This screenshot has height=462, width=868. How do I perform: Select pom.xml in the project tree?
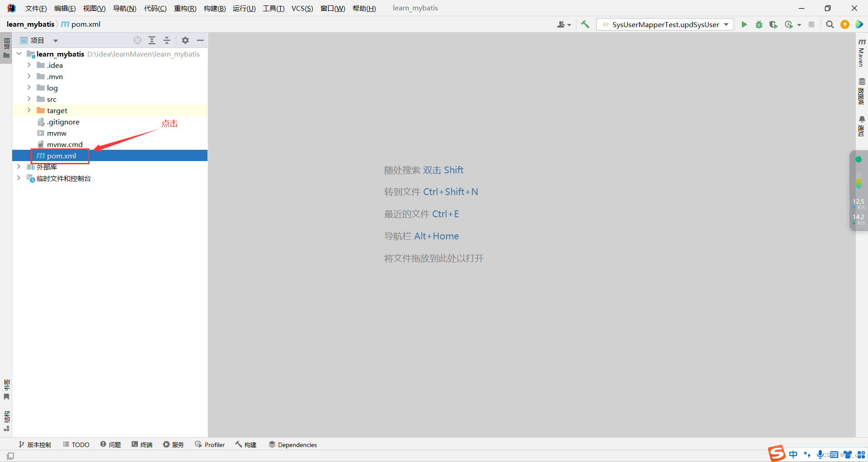click(x=60, y=156)
